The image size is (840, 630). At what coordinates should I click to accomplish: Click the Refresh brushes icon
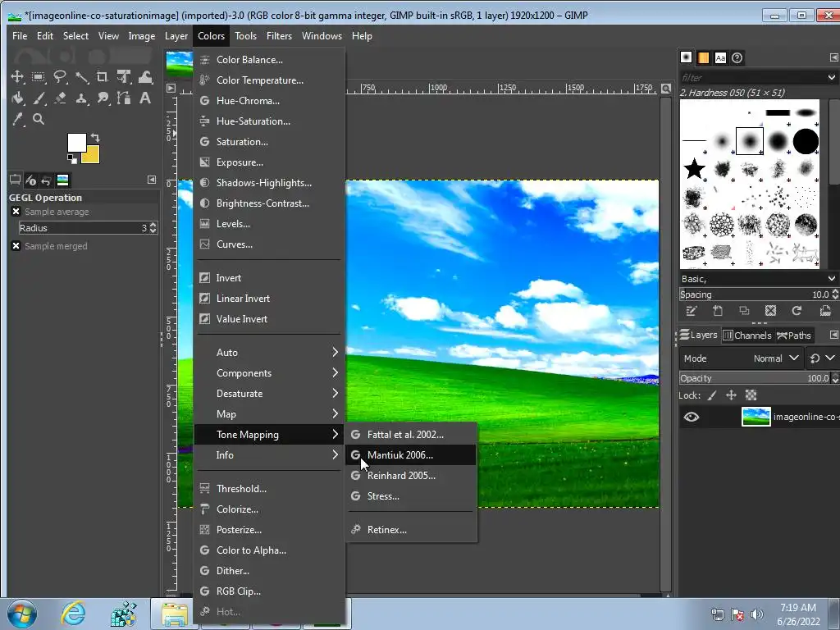pyautogui.click(x=797, y=311)
